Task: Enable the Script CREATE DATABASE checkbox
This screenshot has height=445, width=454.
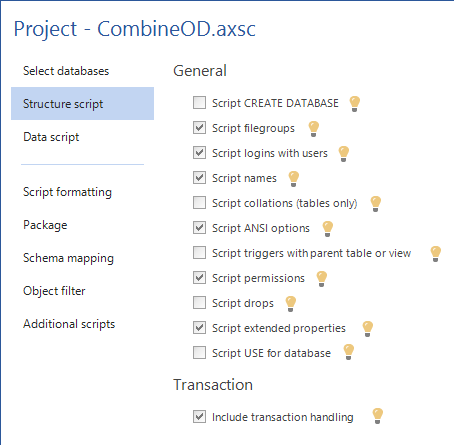Action: 199,103
